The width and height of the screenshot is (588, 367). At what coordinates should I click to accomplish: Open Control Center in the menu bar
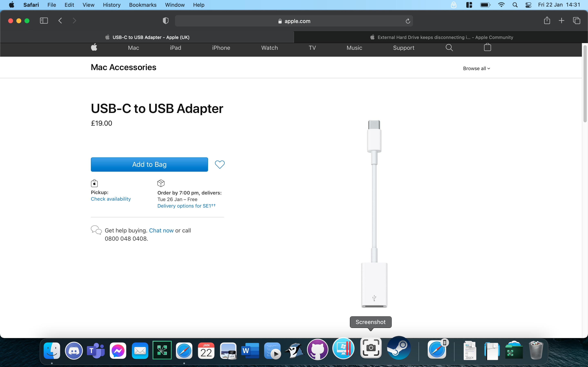[528, 5]
